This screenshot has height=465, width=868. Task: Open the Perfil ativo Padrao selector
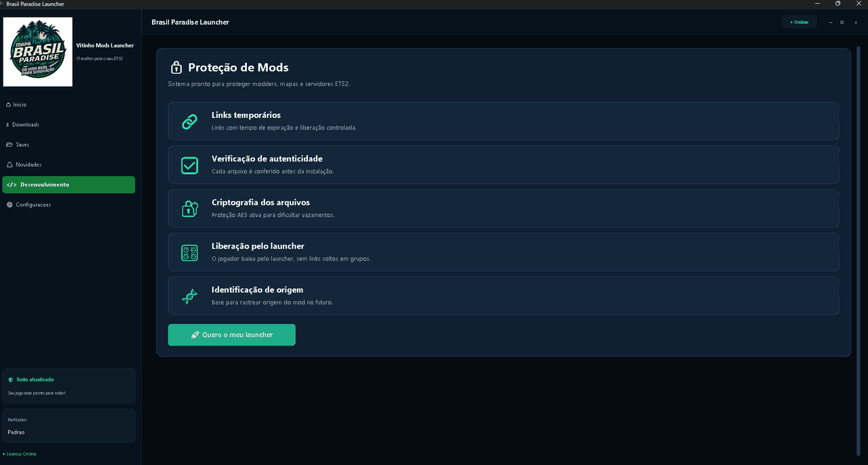click(68, 426)
